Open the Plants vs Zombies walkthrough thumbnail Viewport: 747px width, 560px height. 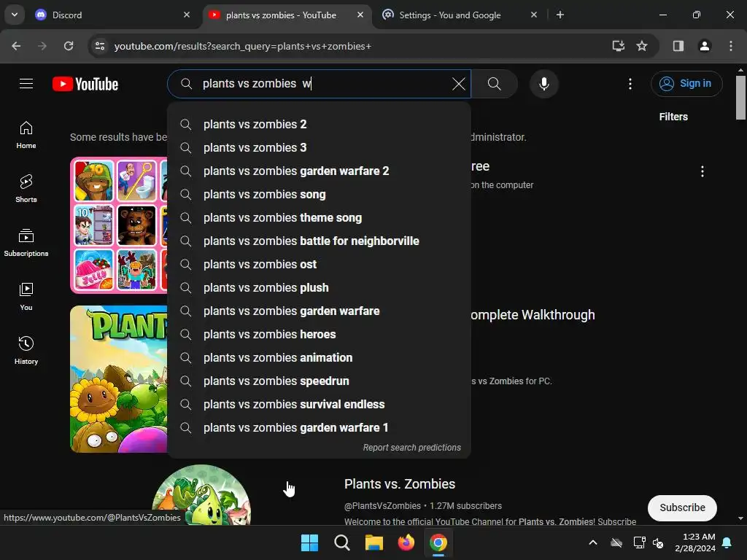click(x=119, y=379)
